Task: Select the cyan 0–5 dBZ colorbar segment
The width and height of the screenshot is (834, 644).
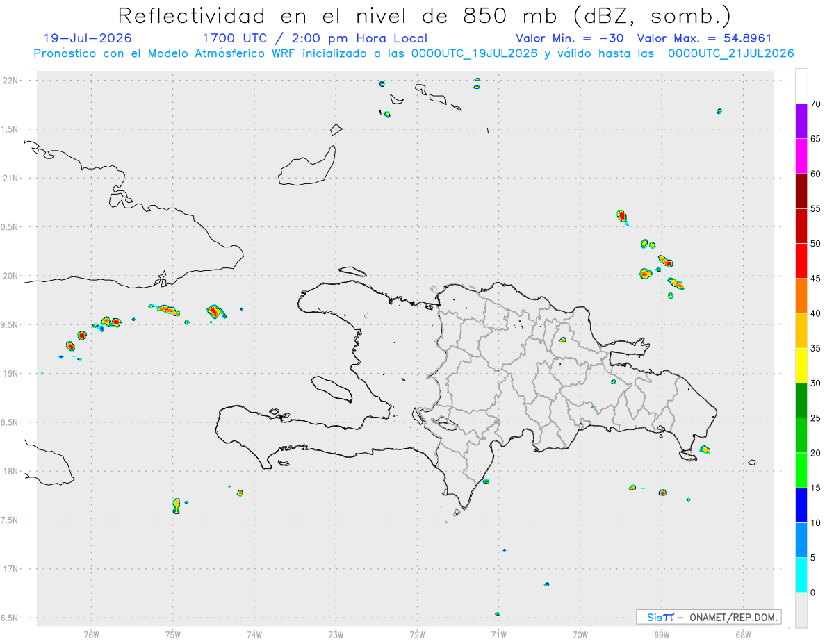Action: point(801,575)
